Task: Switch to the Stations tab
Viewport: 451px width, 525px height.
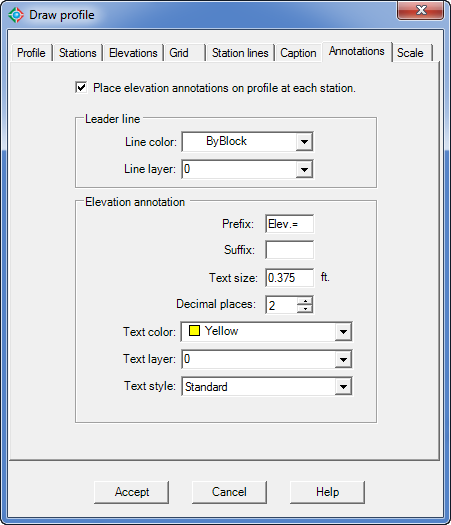Action: 78,53
